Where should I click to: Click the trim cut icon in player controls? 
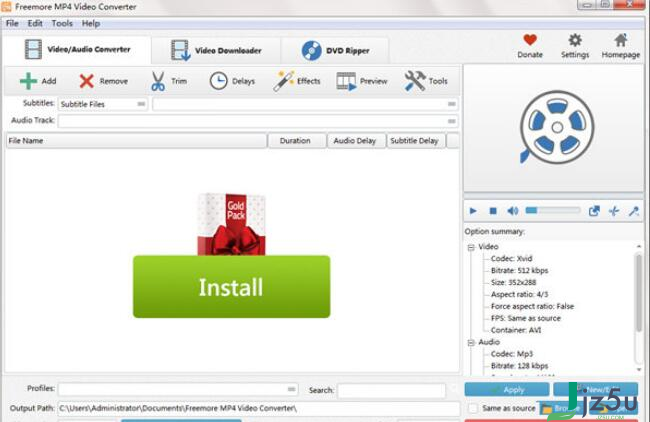point(614,211)
